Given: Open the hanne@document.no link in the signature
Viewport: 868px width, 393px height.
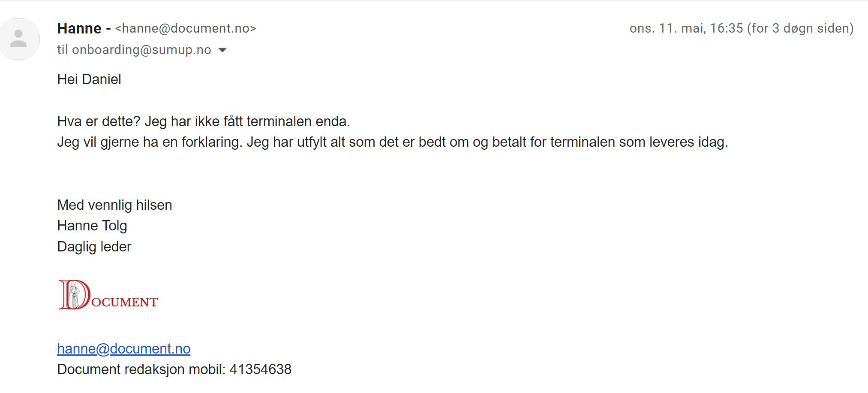Looking at the screenshot, I should click(x=123, y=349).
